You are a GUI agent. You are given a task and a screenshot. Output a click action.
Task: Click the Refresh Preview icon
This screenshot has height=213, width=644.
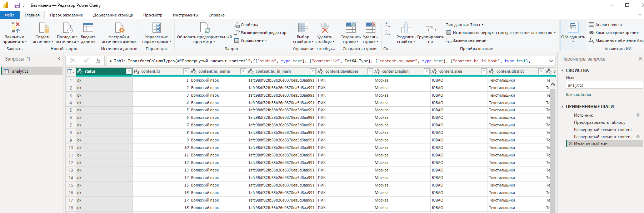click(x=205, y=28)
